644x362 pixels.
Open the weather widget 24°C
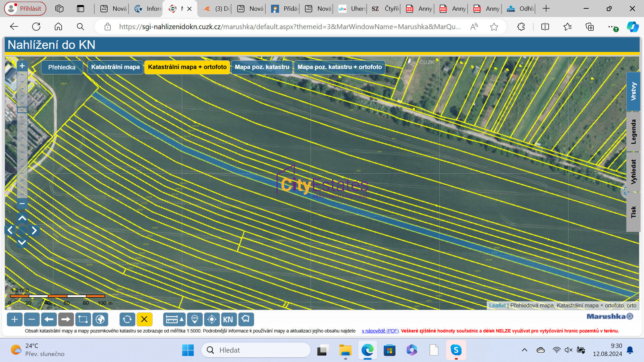(38, 350)
